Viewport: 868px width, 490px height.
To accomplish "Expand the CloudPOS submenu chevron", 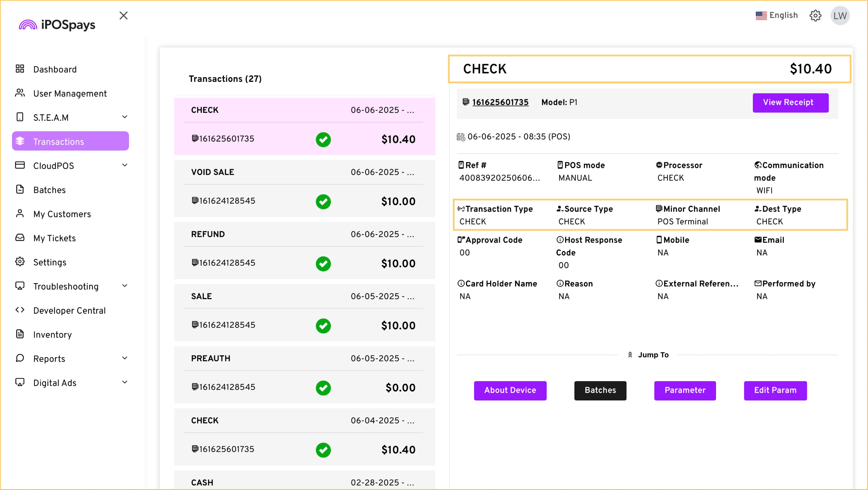I will pyautogui.click(x=125, y=165).
